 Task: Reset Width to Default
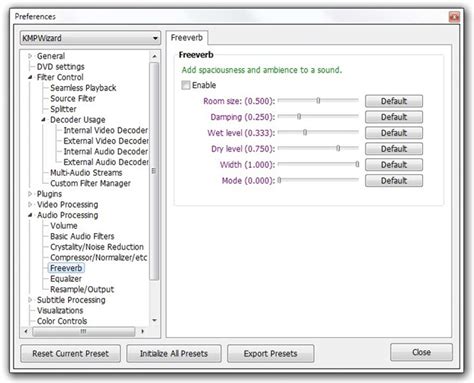[x=394, y=165]
